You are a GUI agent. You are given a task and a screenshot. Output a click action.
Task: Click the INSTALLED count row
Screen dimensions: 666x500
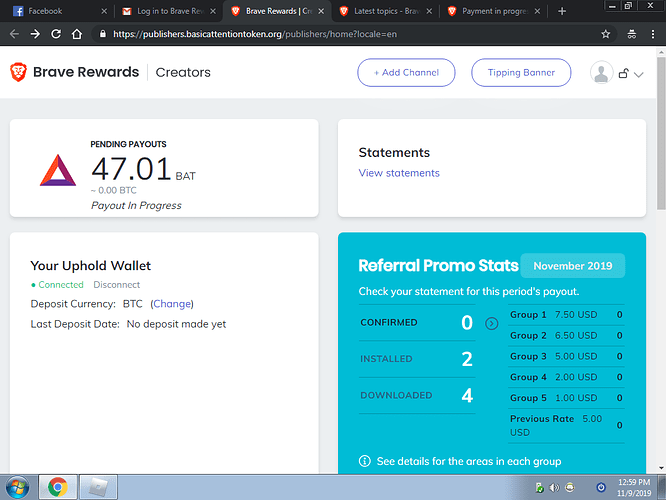(417, 359)
